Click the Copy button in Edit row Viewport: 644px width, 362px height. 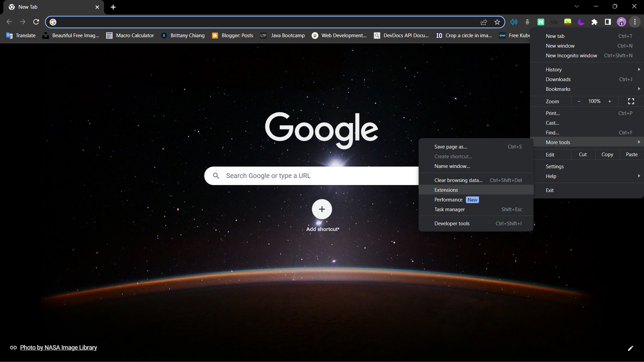pos(607,155)
